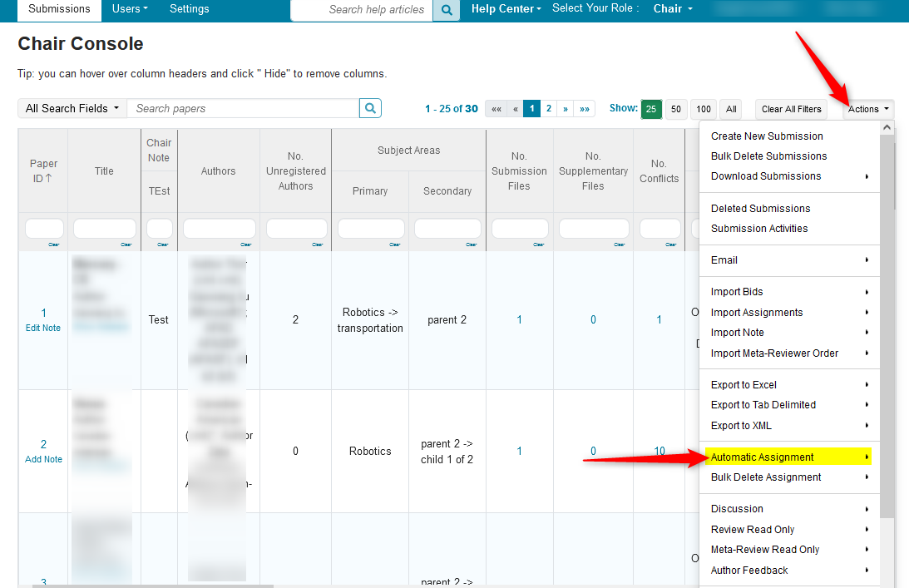This screenshot has width=909, height=588.
Task: Expand Discussion submenu
Action: point(789,508)
